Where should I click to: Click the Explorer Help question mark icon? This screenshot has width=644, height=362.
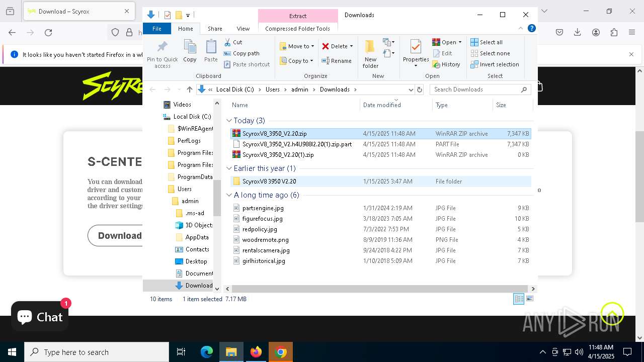[531, 29]
